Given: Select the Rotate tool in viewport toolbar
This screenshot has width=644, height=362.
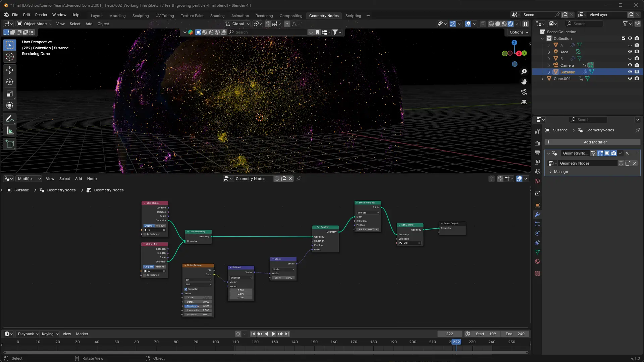Looking at the screenshot, I should coord(10,82).
